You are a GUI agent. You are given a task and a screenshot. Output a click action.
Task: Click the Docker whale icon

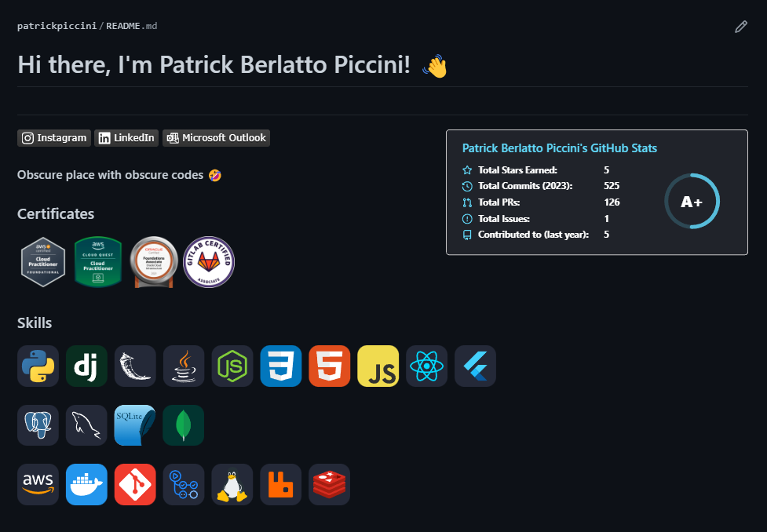(x=86, y=485)
